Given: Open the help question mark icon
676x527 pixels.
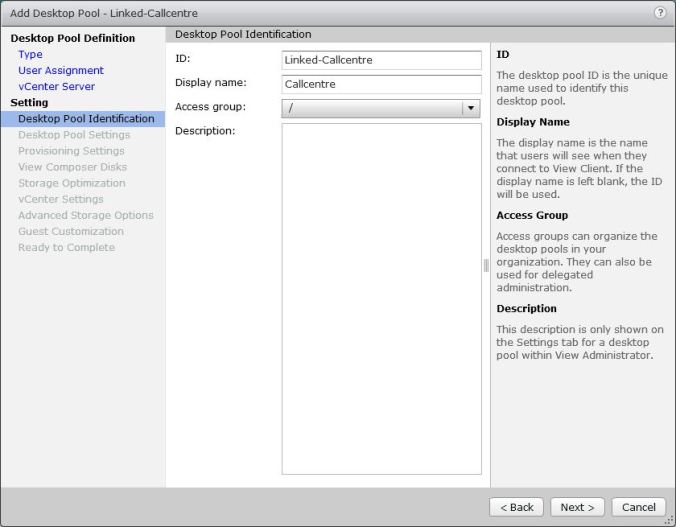Looking at the screenshot, I should click(660, 13).
